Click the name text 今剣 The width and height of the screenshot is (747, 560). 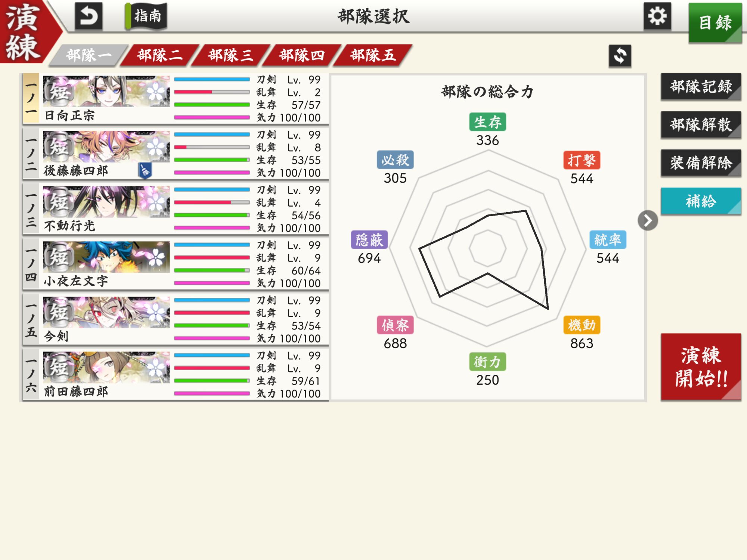[x=56, y=336]
